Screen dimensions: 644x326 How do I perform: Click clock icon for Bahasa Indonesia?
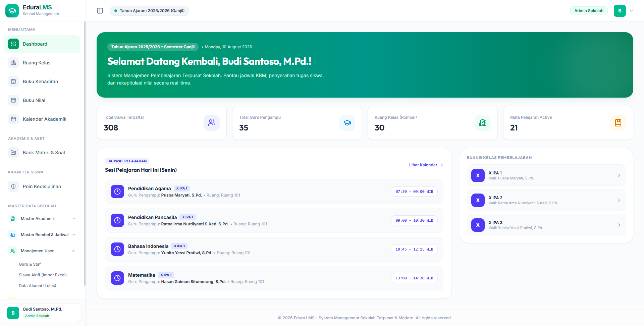click(x=117, y=249)
